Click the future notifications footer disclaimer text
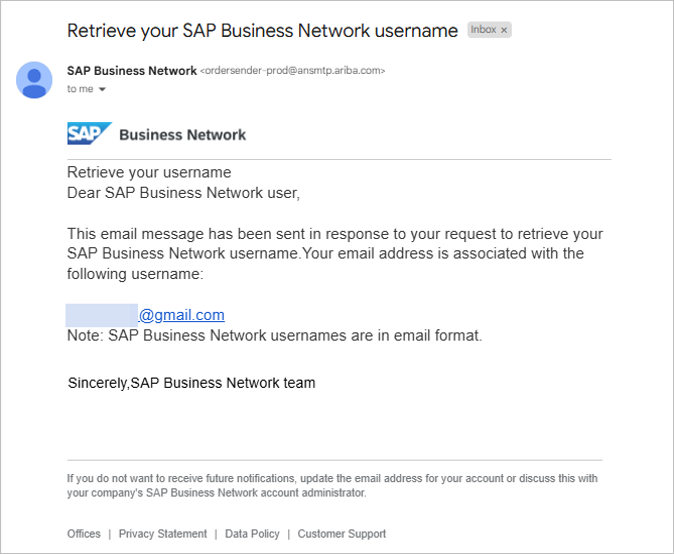The image size is (674, 554). (x=332, y=485)
